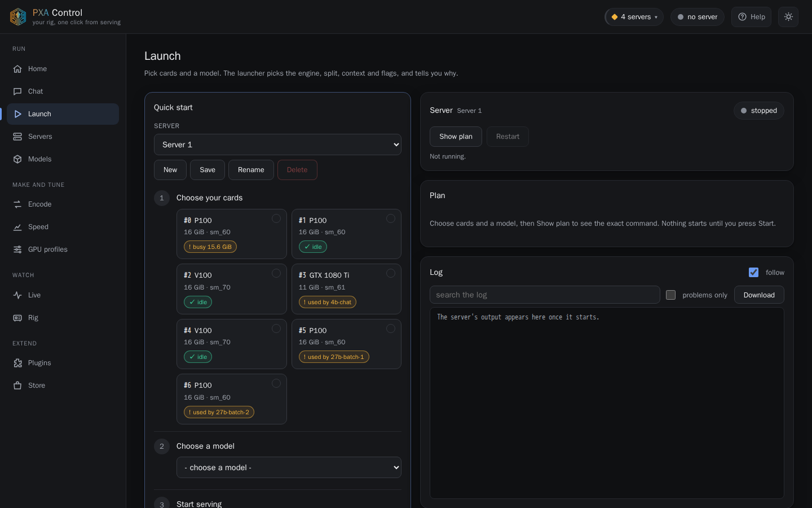Click the Show plan button
This screenshot has height=508, width=812.
[456, 137]
